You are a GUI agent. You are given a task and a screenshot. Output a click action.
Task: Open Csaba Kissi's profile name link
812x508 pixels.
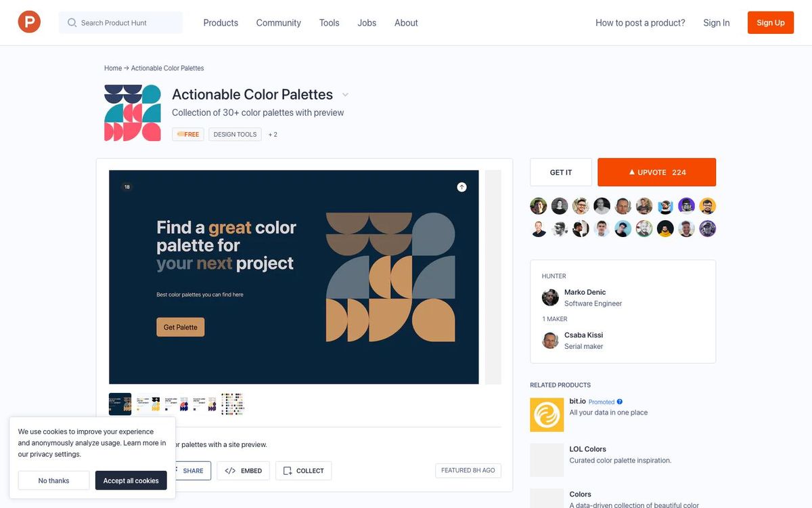click(x=584, y=335)
